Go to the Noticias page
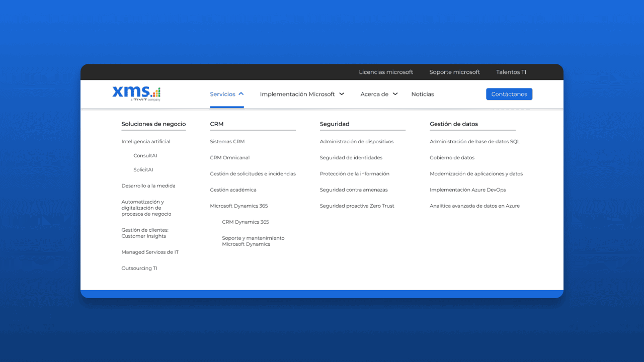Image resolution: width=644 pixels, height=362 pixels. click(423, 94)
